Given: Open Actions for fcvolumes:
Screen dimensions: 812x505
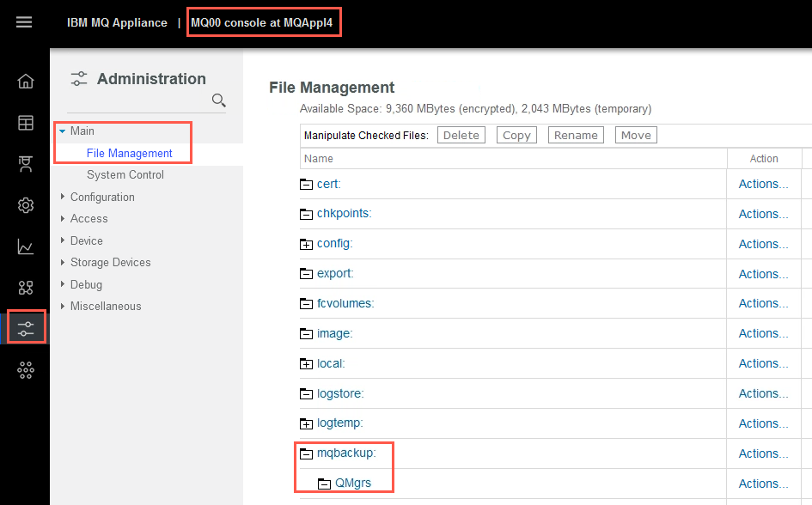Looking at the screenshot, I should pyautogui.click(x=763, y=304).
